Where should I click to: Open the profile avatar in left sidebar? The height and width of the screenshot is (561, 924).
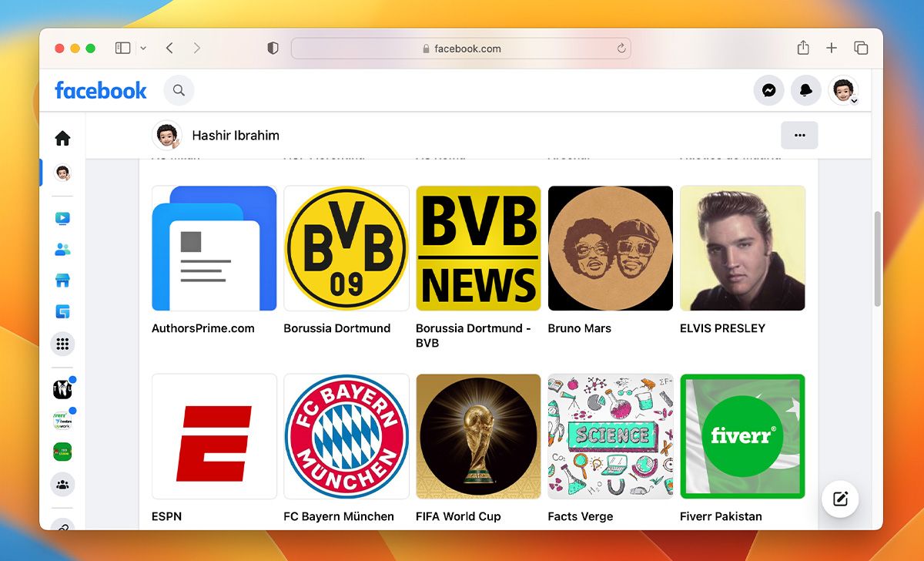(62, 173)
